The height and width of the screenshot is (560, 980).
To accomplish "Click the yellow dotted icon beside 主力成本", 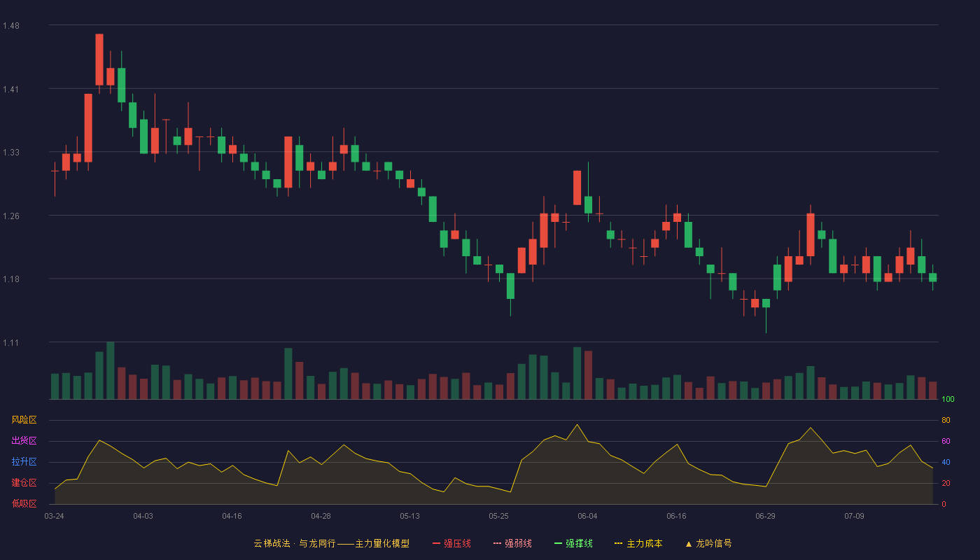I will [619, 543].
